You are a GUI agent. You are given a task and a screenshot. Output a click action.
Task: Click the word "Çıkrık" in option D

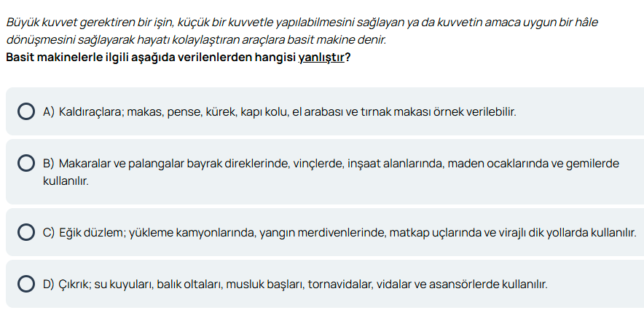click(74, 283)
